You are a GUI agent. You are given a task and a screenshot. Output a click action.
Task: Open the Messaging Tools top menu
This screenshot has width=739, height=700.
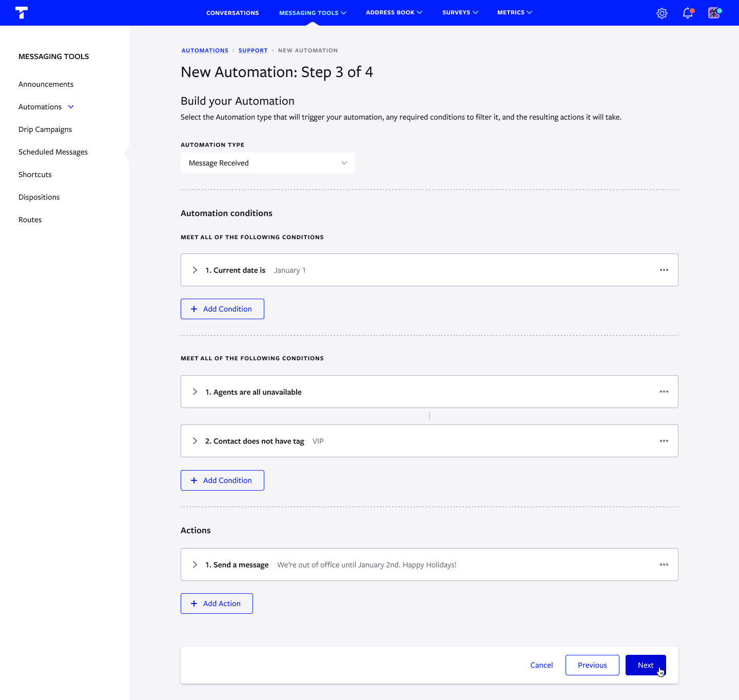[313, 13]
